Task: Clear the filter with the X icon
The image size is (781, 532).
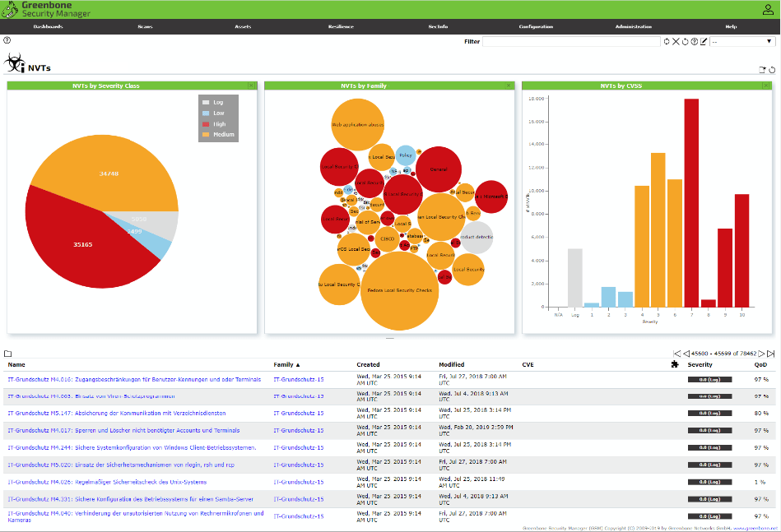Action: coord(676,41)
